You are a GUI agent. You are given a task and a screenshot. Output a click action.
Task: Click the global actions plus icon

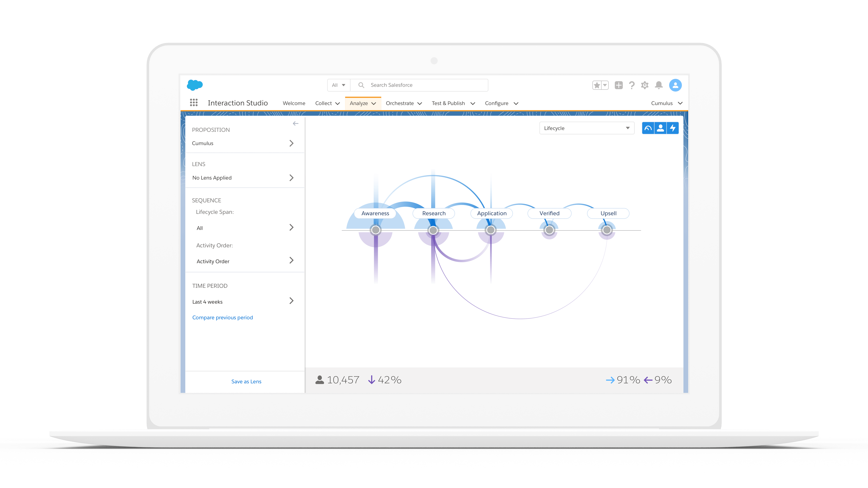coord(619,85)
